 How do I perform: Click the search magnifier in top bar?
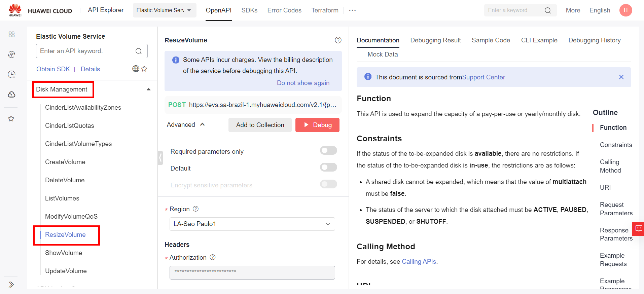coord(547,10)
